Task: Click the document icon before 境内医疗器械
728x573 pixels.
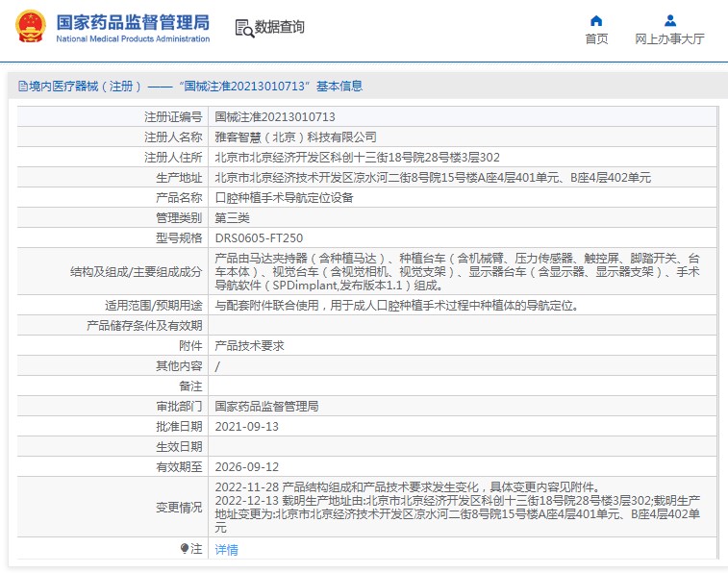Action: click(22, 87)
